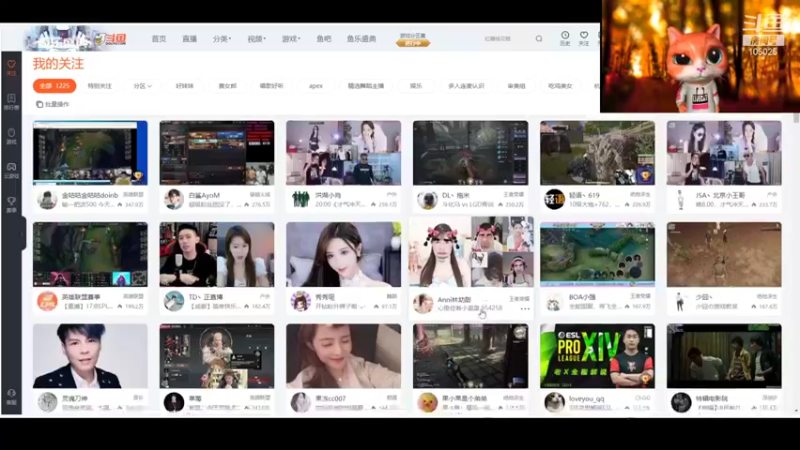This screenshot has width=800, height=450.
Task: Click the search magnifier icon
Action: click(x=539, y=39)
